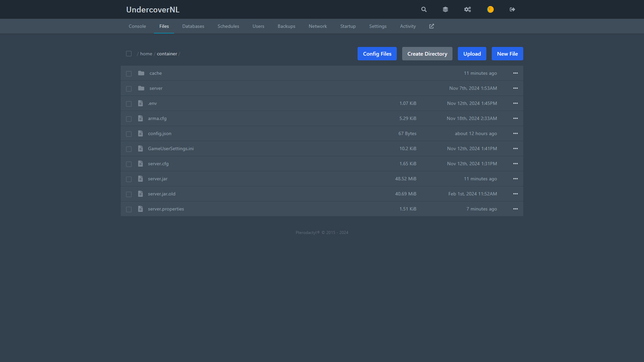Open the Files page in a new window
This screenshot has width=644, height=362.
pyautogui.click(x=431, y=26)
